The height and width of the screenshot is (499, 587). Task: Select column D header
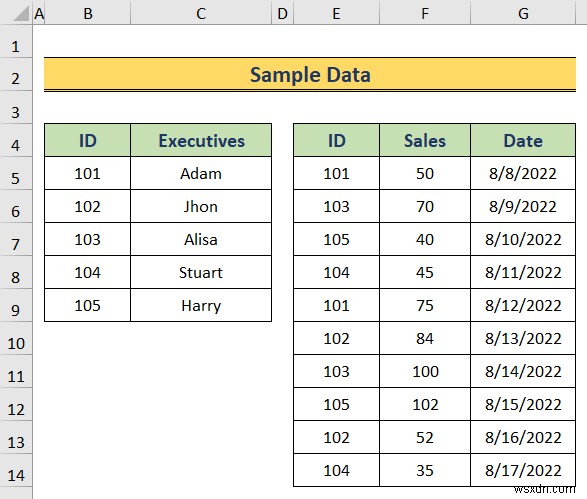(x=283, y=14)
